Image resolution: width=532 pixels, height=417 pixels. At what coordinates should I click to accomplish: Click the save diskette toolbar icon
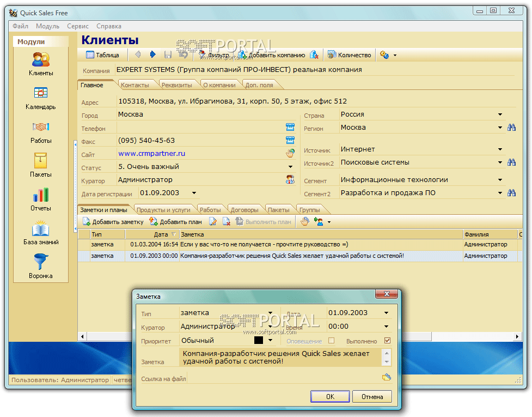168,55
